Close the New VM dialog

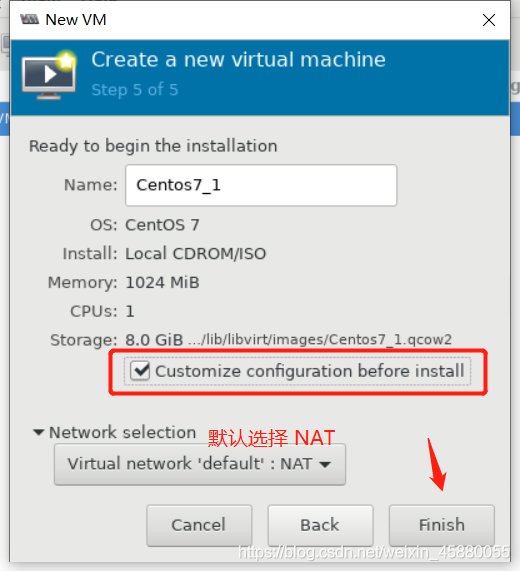(x=489, y=20)
